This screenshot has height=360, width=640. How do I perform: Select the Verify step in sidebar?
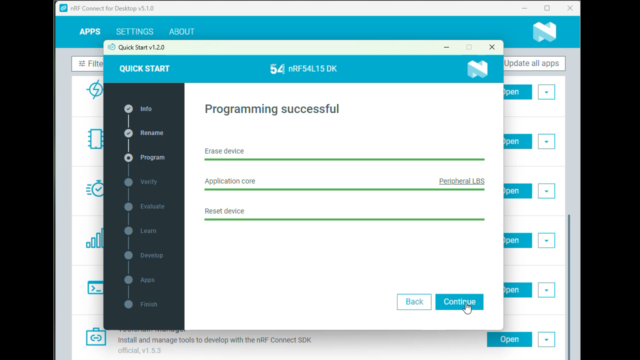pos(140,182)
